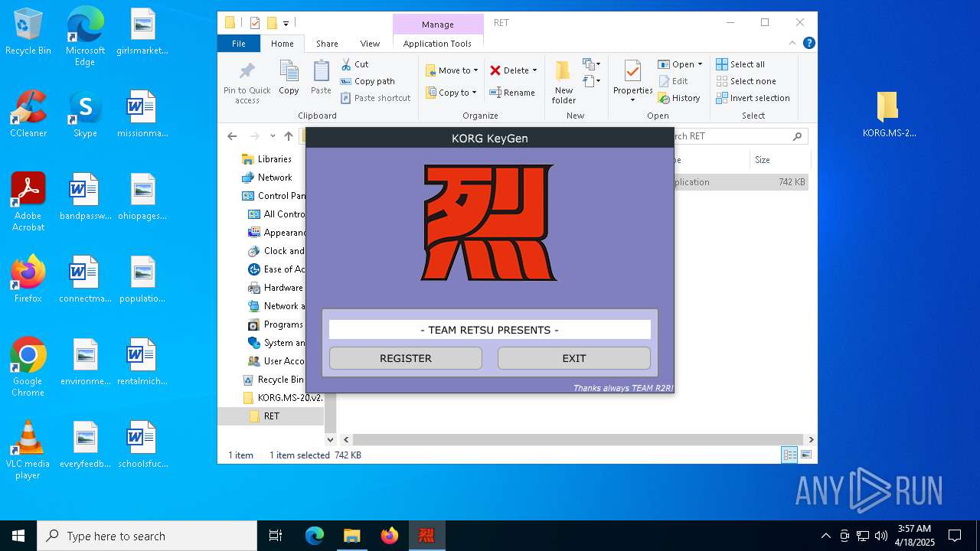Collapse the ribbon with the chevron
980x551 pixels.
[792, 44]
